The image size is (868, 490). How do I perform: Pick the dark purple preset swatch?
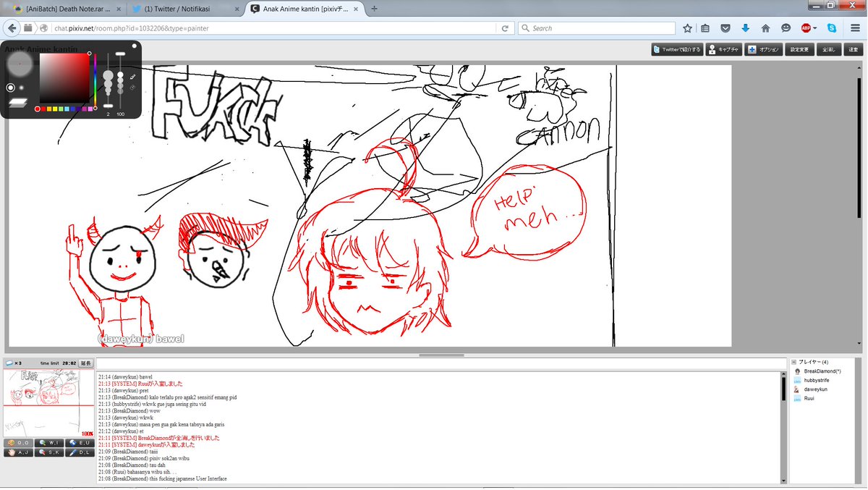pyautogui.click(x=78, y=109)
